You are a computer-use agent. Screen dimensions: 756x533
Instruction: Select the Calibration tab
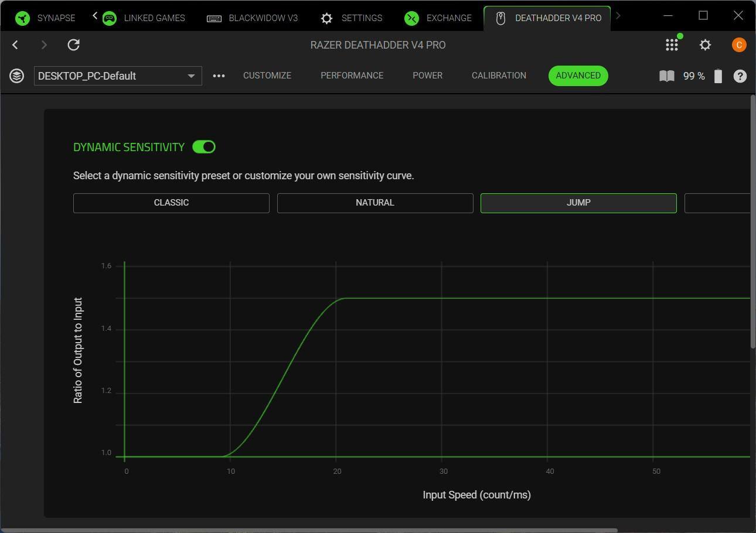point(499,76)
